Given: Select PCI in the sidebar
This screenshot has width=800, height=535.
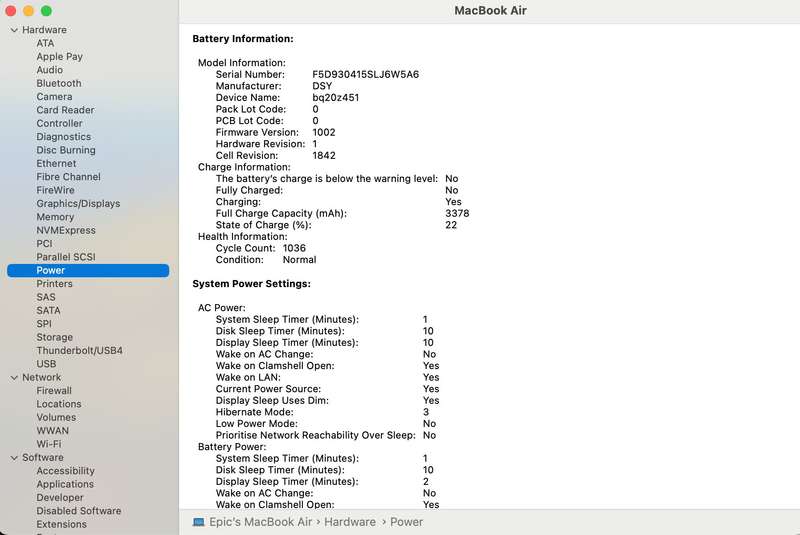Looking at the screenshot, I should pyautogui.click(x=44, y=243).
